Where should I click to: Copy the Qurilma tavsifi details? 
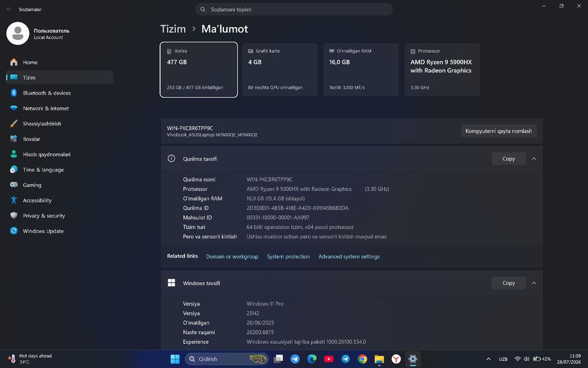coord(509,159)
